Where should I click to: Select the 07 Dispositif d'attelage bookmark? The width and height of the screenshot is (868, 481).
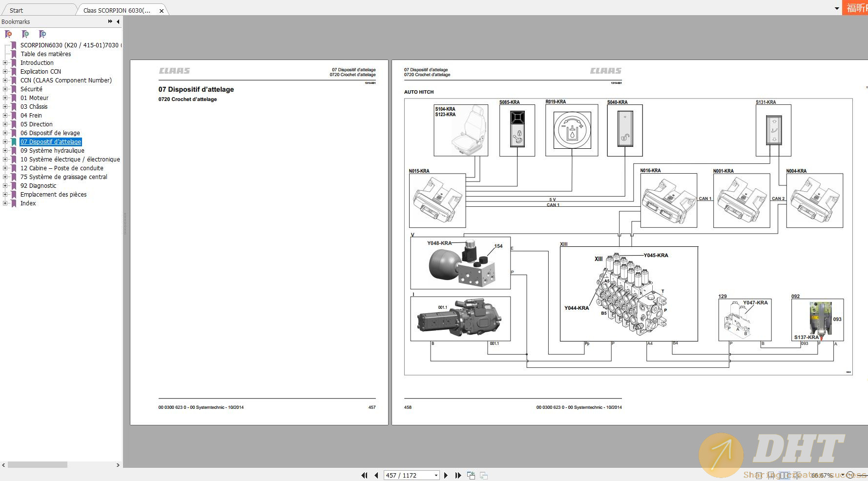pos(51,141)
